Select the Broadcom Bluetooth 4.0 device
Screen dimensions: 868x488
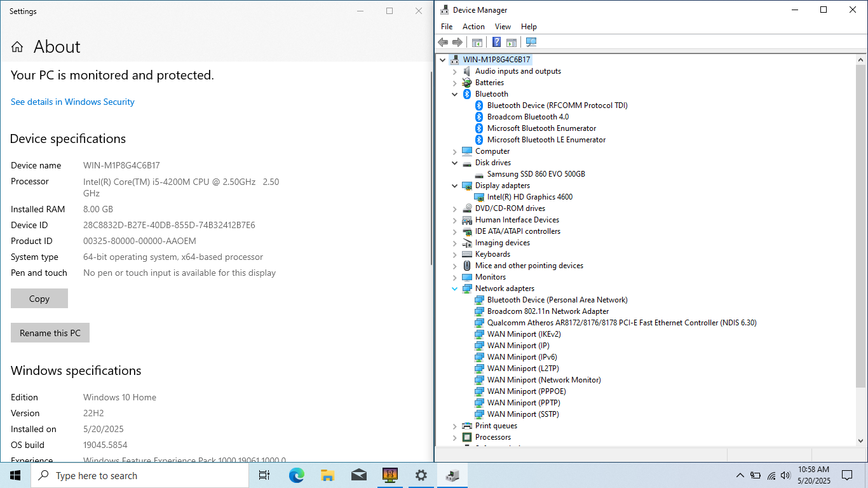point(527,117)
